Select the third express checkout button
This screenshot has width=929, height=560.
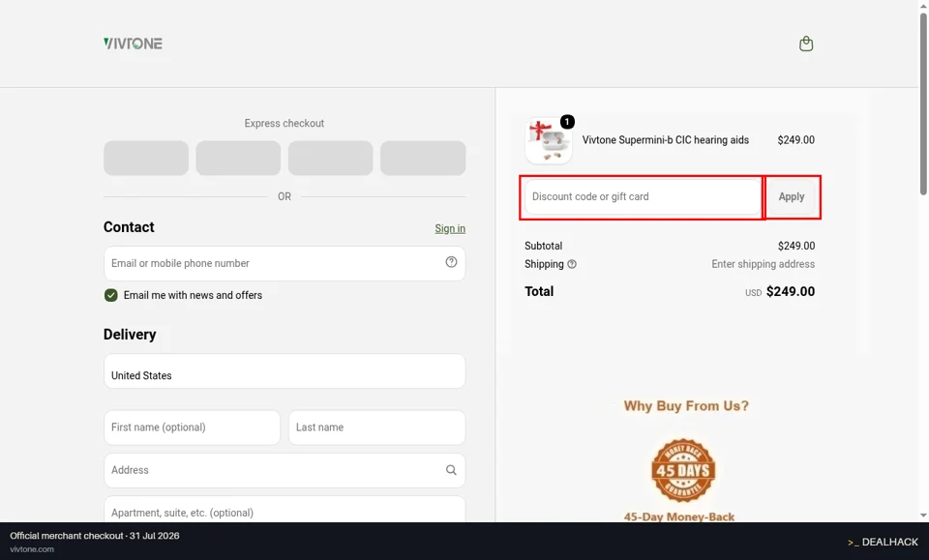coord(331,158)
